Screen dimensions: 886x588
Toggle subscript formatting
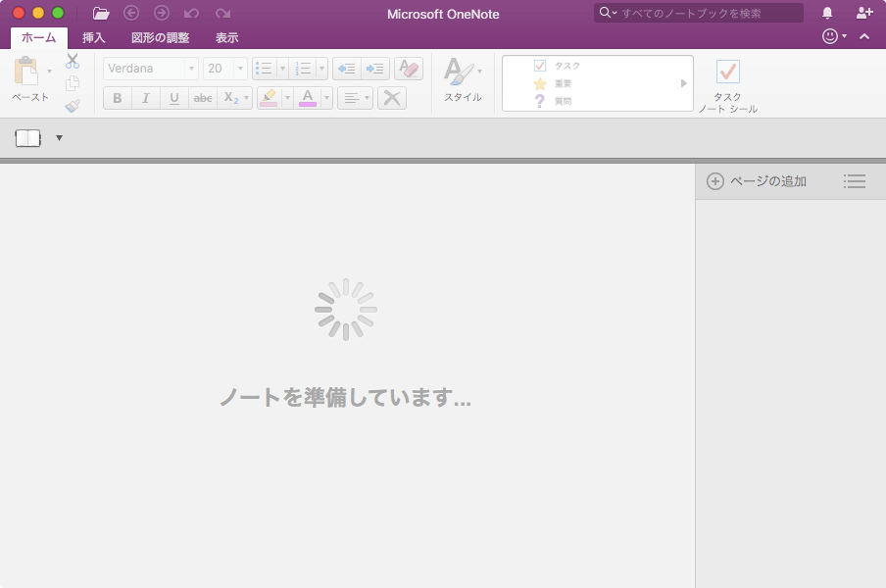(230, 98)
